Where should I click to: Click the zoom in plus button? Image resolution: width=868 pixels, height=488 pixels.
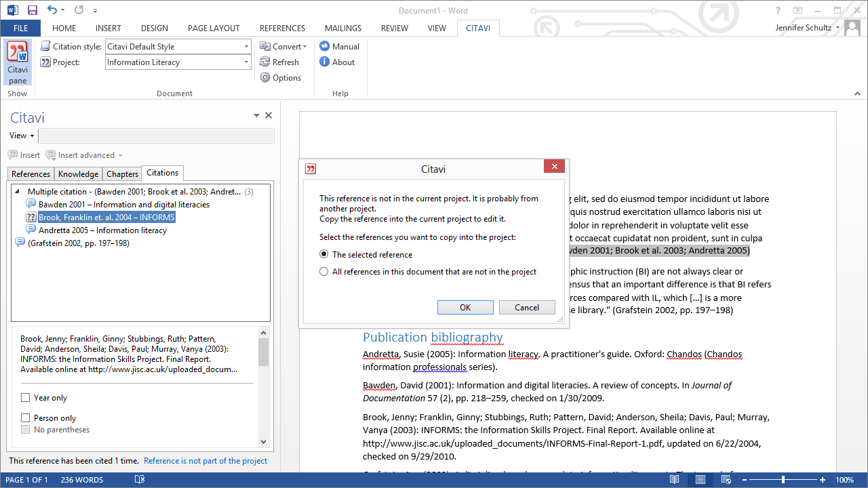pos(823,479)
